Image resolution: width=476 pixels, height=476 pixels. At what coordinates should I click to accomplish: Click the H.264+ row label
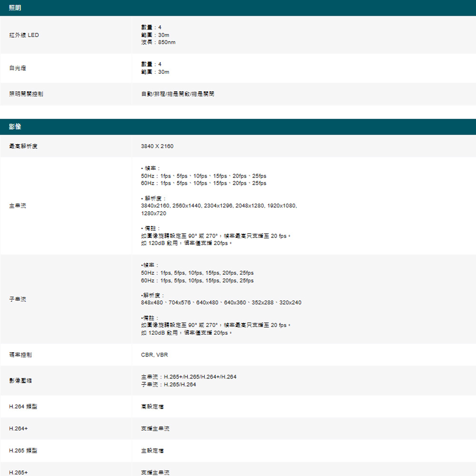click(x=18, y=428)
